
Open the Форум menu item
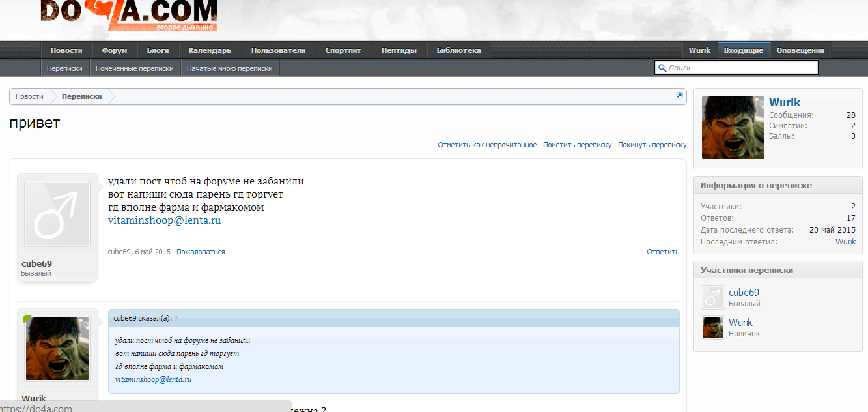coord(115,50)
